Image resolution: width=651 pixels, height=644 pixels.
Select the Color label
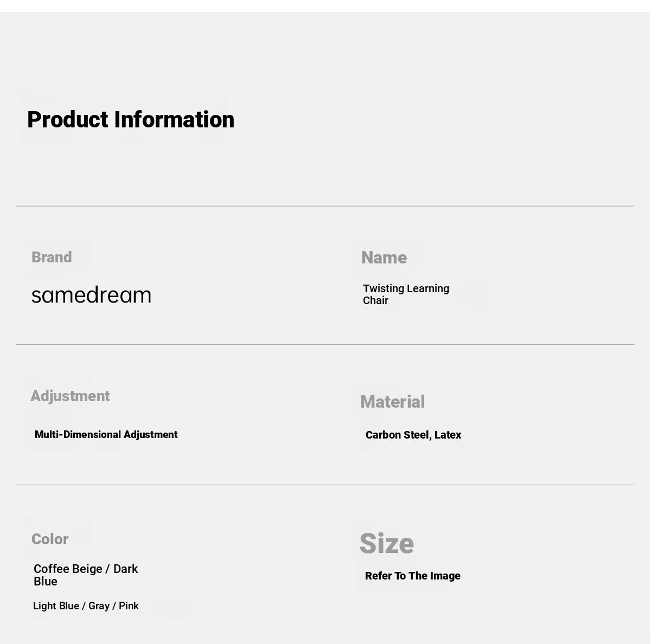pyautogui.click(x=50, y=539)
